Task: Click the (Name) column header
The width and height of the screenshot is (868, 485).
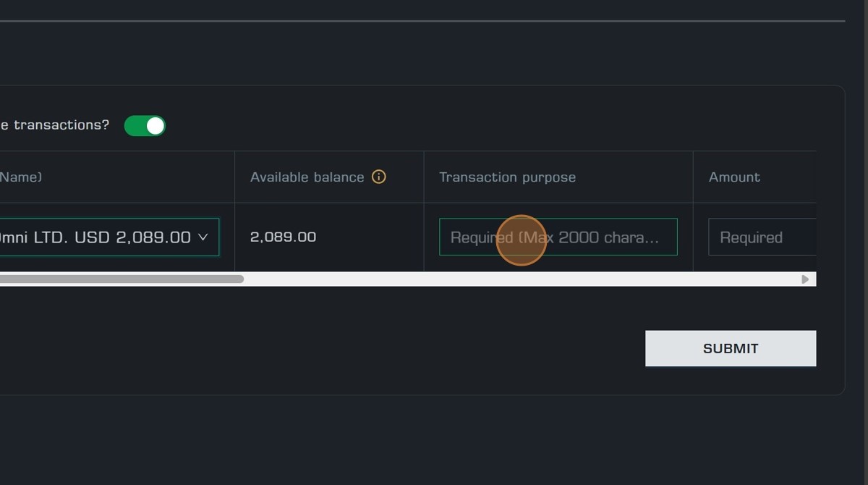Action: click(21, 177)
